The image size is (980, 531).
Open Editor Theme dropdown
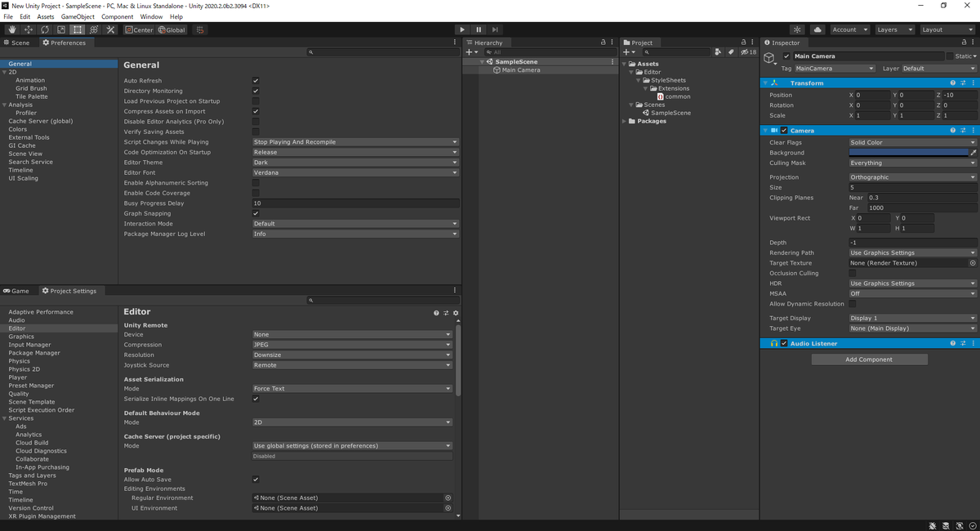click(x=355, y=163)
